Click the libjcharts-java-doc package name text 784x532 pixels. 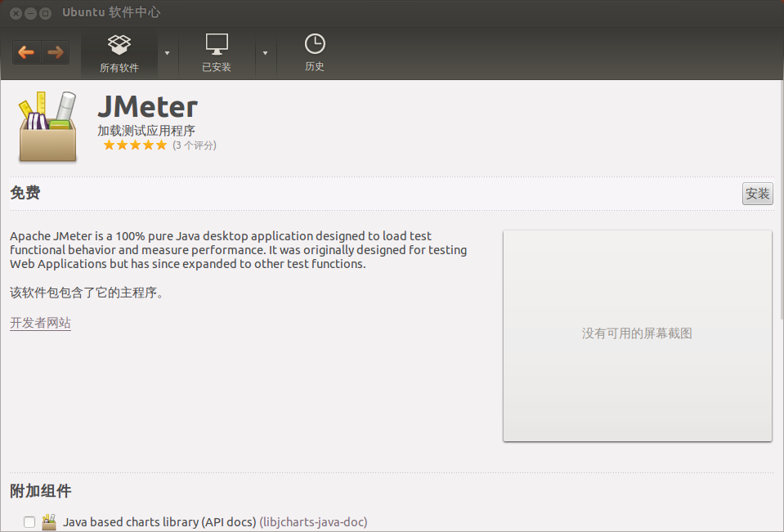313,522
